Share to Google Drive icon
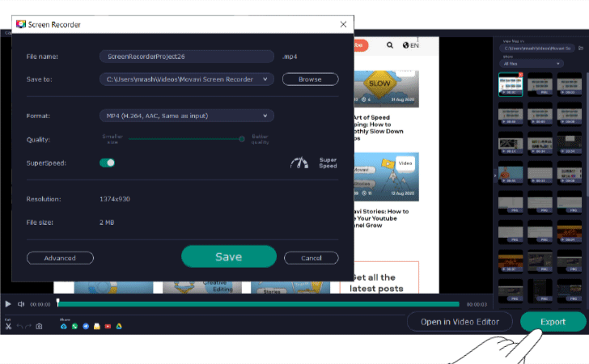 click(x=119, y=326)
